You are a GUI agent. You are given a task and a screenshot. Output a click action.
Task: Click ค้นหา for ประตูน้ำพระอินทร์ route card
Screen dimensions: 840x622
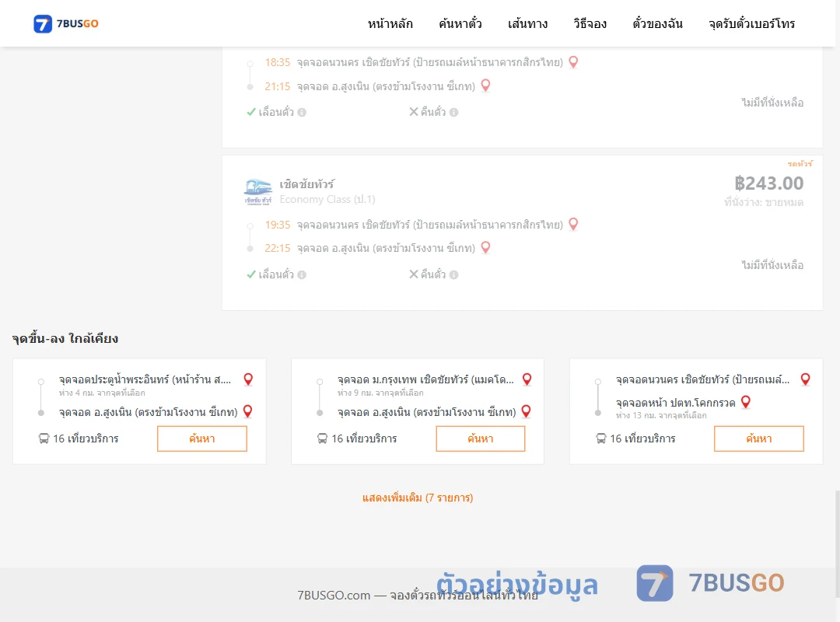coord(202,439)
